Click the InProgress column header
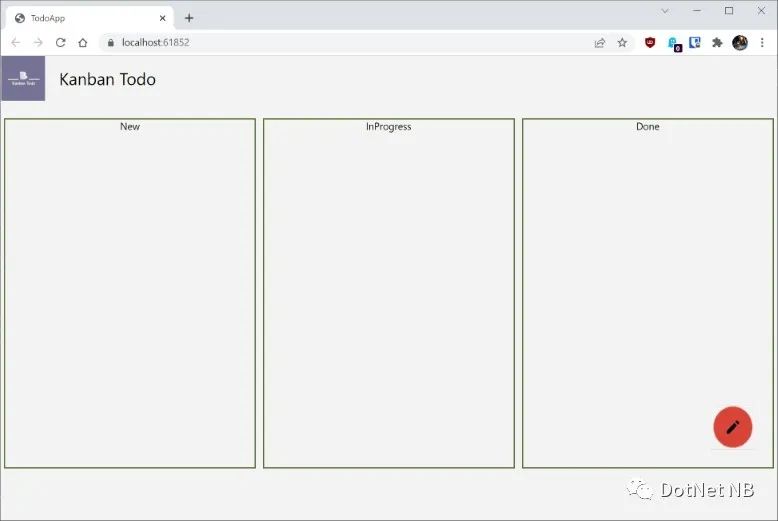This screenshot has width=778, height=521. (389, 127)
